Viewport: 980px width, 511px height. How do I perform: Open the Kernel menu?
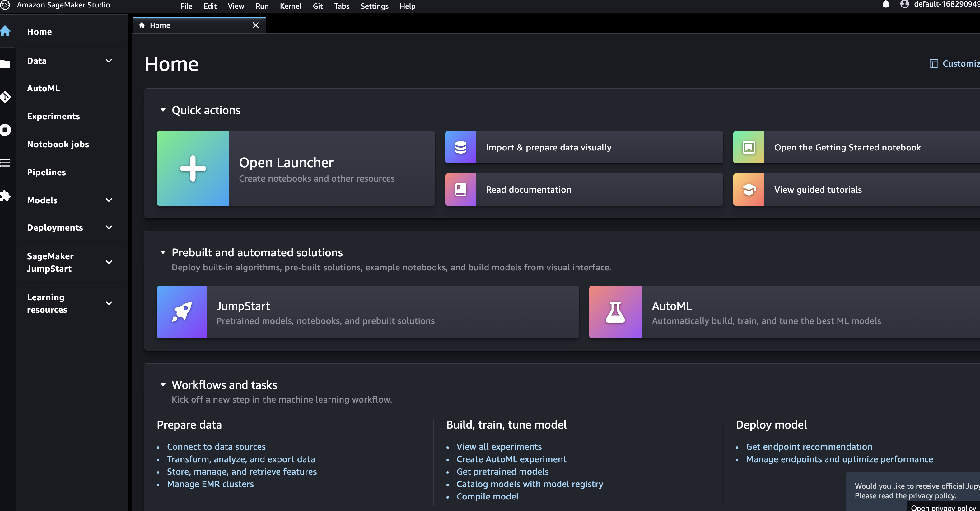point(290,6)
